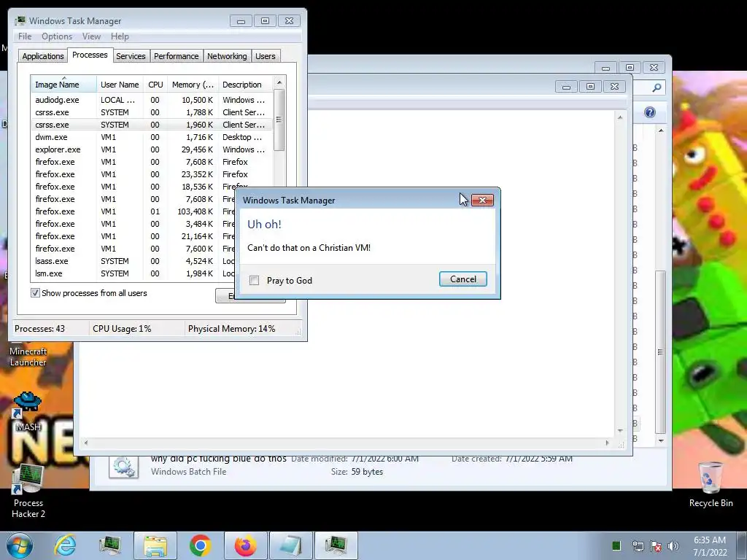
Task: Open the Action Center flag icon
Action: click(656, 546)
